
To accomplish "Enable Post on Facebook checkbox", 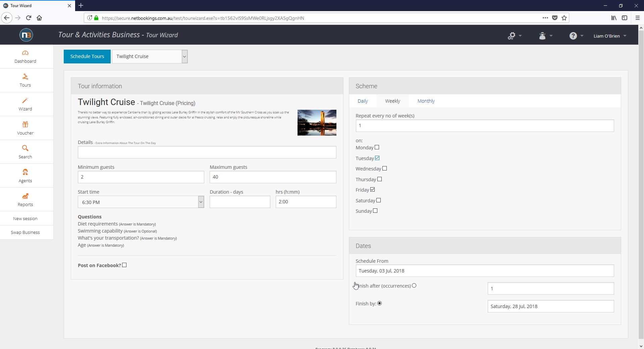I will [x=124, y=265].
